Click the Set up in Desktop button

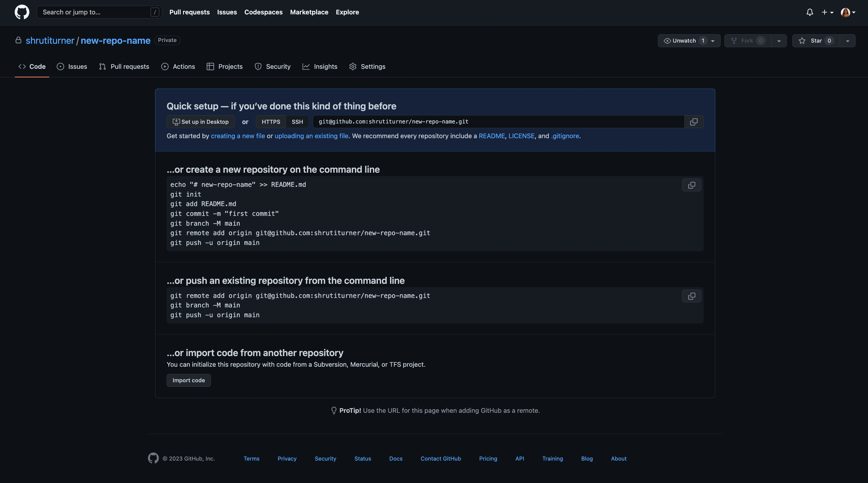[201, 122]
